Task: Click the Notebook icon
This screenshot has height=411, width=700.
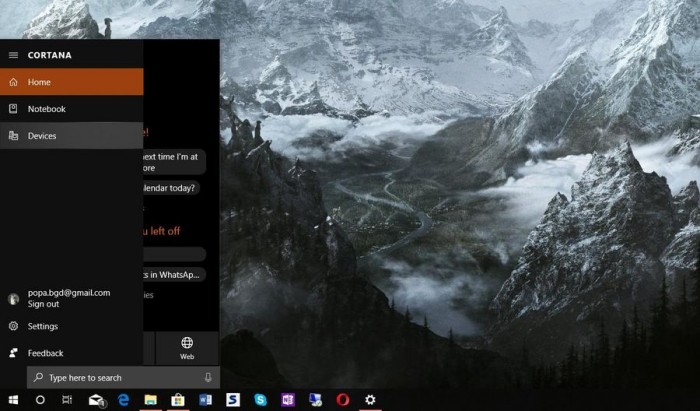Action: tap(13, 108)
